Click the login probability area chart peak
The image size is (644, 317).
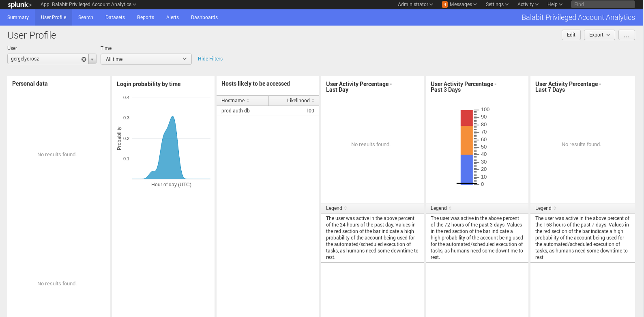(x=173, y=117)
